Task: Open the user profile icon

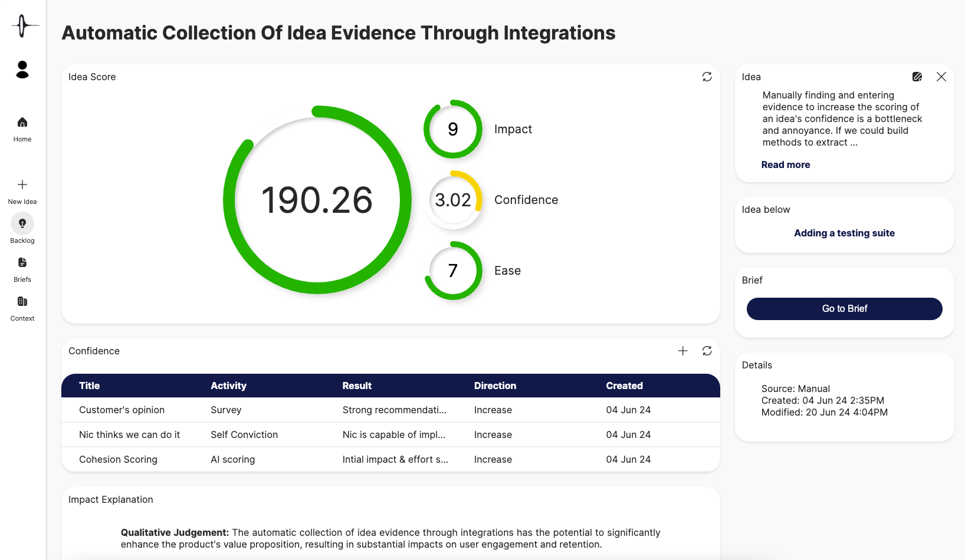Action: pos(22,70)
